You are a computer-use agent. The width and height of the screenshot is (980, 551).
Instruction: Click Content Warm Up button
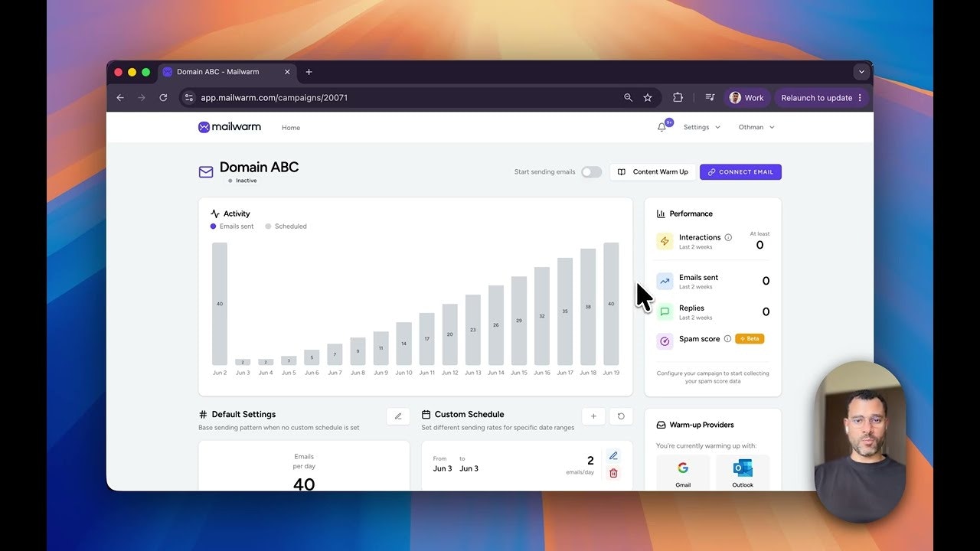[x=653, y=172]
